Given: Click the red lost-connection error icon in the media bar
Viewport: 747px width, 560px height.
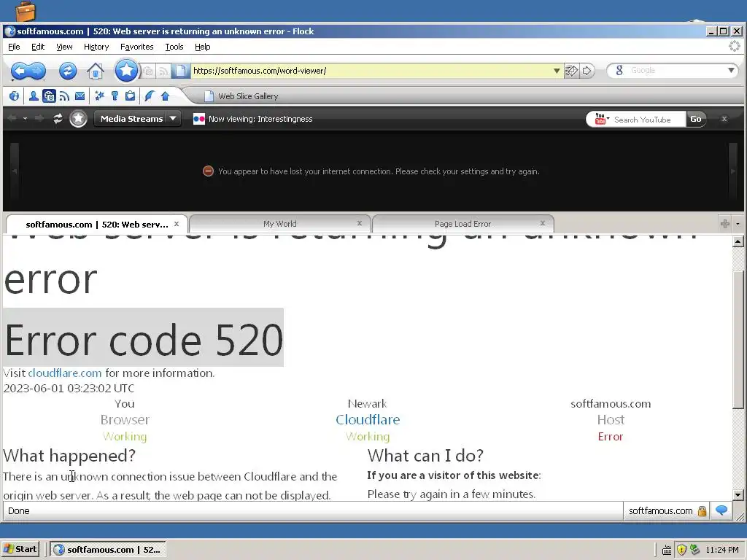Looking at the screenshot, I should [x=208, y=171].
